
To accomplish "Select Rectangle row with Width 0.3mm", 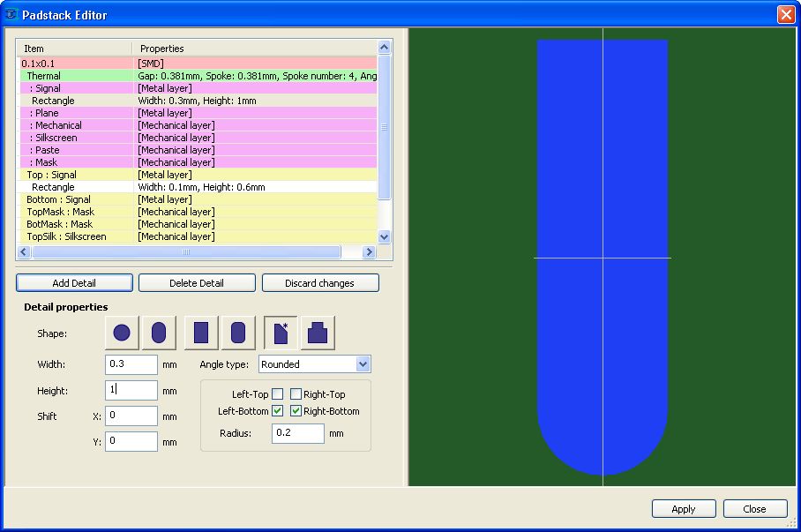I will [198, 101].
